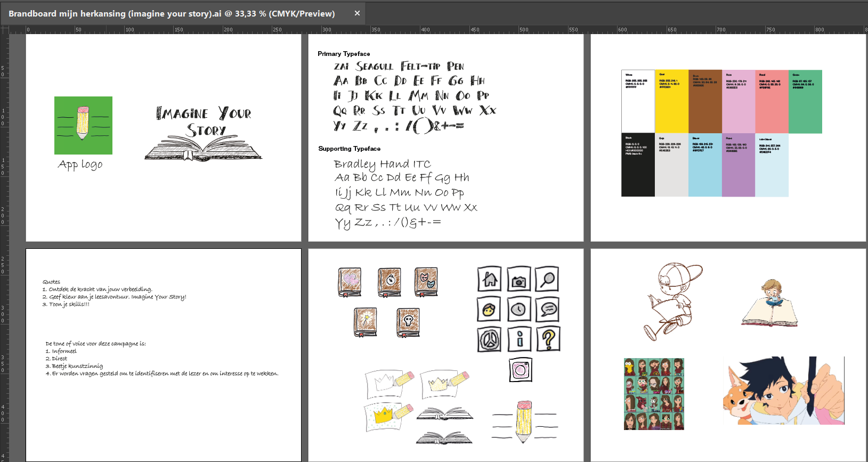Click the blue info 'i' icon
This screenshot has height=462, width=868.
(x=520, y=339)
